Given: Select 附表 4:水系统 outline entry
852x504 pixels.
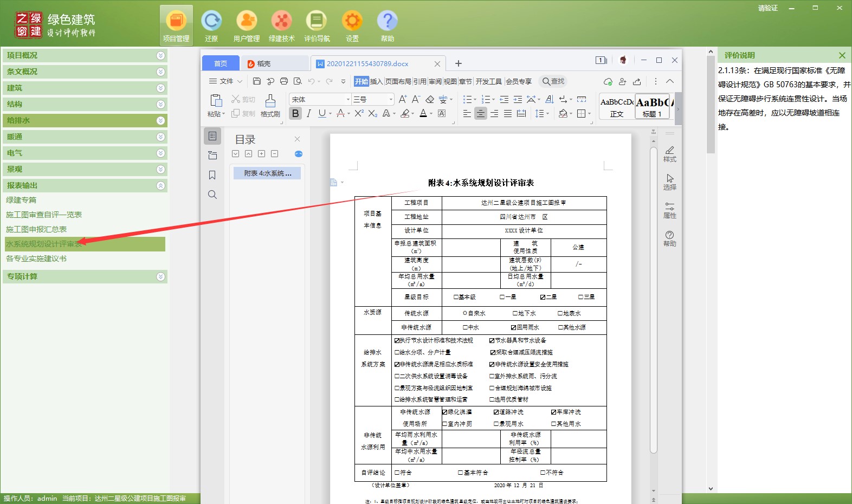Looking at the screenshot, I should point(267,173).
